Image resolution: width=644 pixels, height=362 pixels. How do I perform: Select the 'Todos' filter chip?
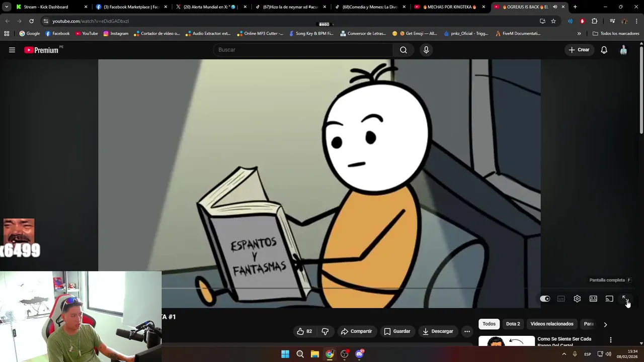pyautogui.click(x=489, y=324)
